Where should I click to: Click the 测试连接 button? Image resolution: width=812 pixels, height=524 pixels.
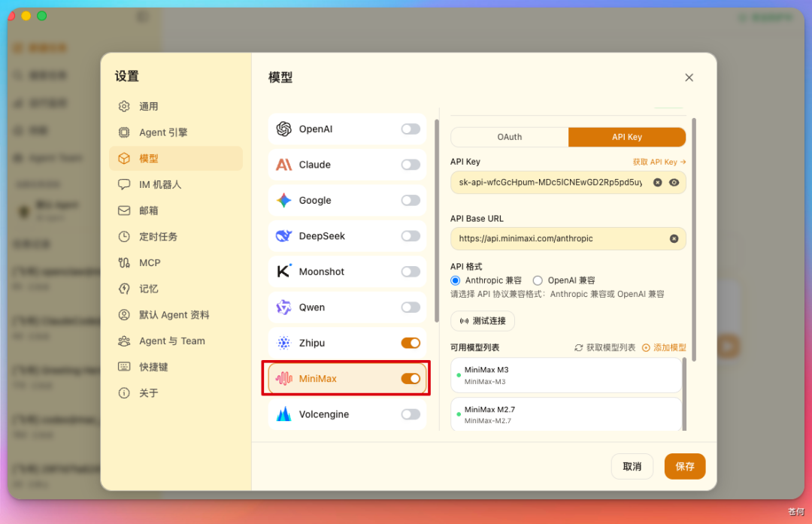(x=483, y=321)
